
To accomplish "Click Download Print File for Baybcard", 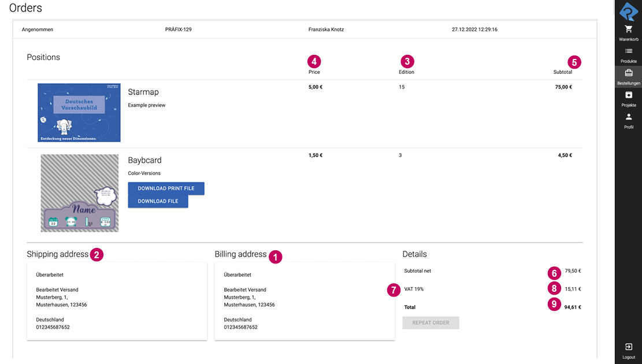I will [166, 188].
